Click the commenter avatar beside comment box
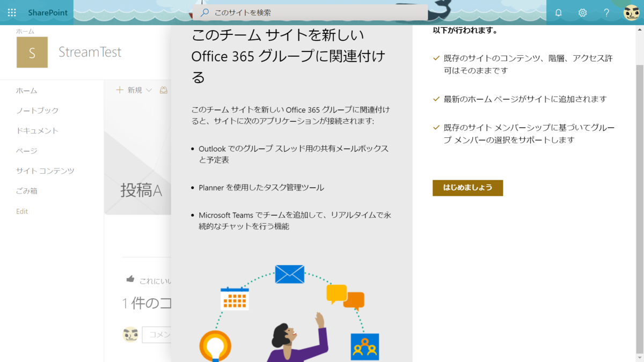The height and width of the screenshot is (362, 644). (130, 335)
